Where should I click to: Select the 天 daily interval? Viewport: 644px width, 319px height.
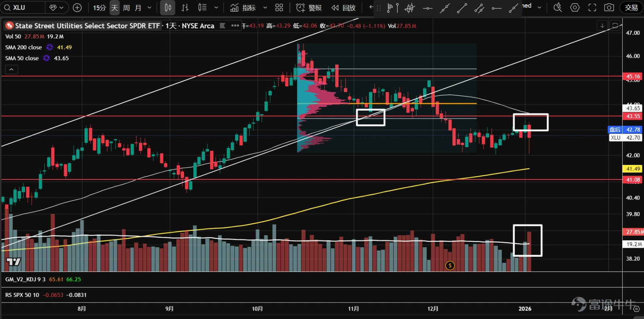click(x=115, y=8)
